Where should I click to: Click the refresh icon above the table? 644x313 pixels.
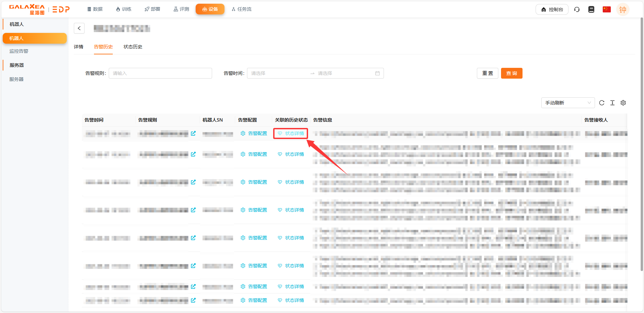coord(602,103)
